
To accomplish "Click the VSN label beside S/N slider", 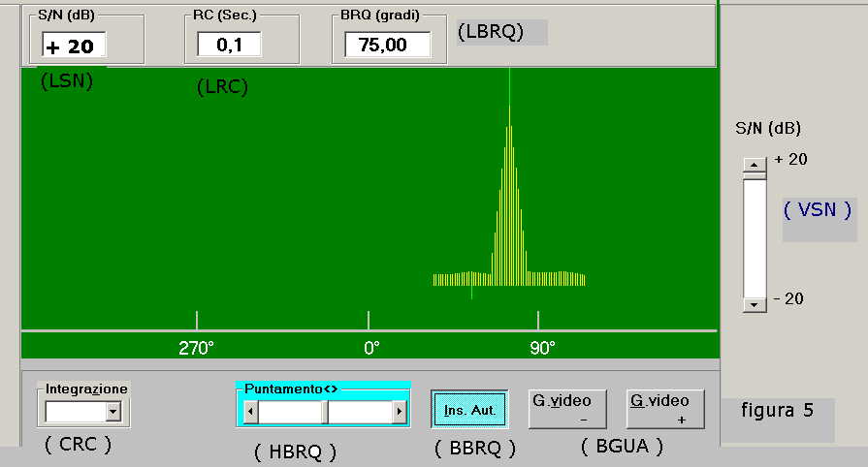I will [x=818, y=211].
